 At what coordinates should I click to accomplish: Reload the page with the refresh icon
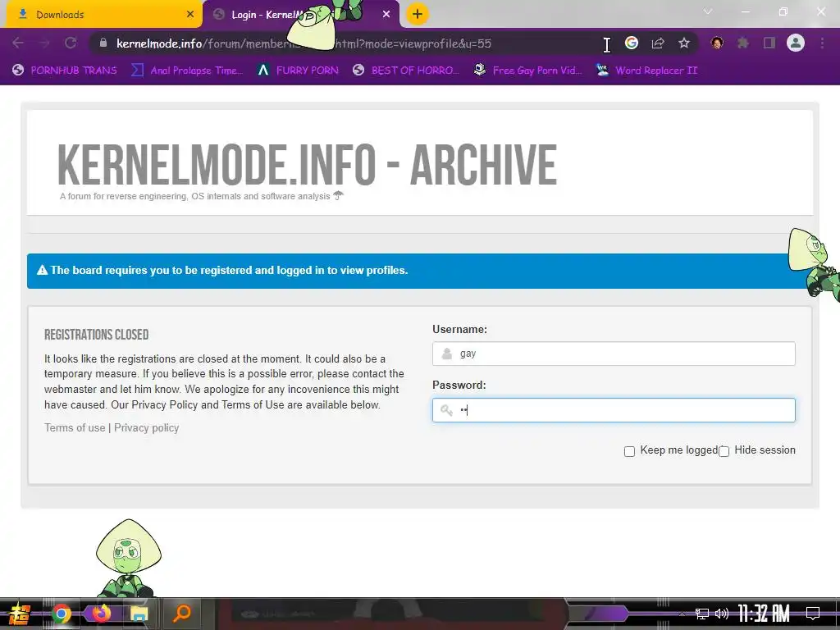click(x=71, y=43)
